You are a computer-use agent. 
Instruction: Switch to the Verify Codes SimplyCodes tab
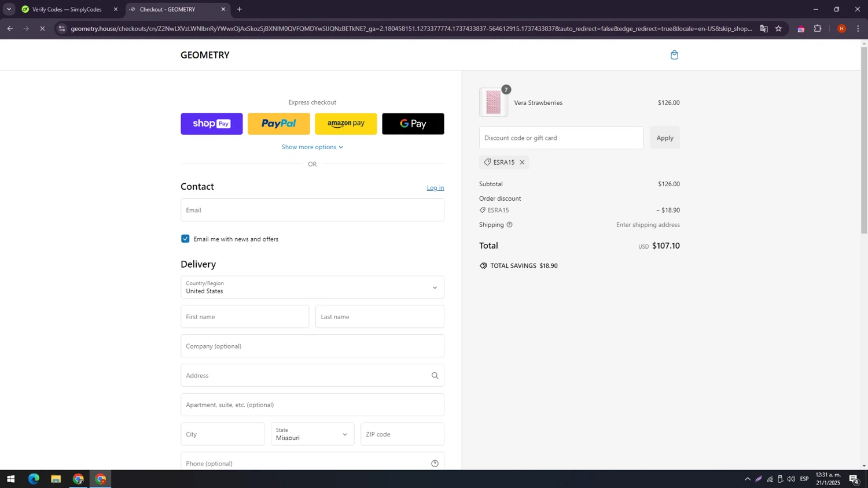(67, 9)
